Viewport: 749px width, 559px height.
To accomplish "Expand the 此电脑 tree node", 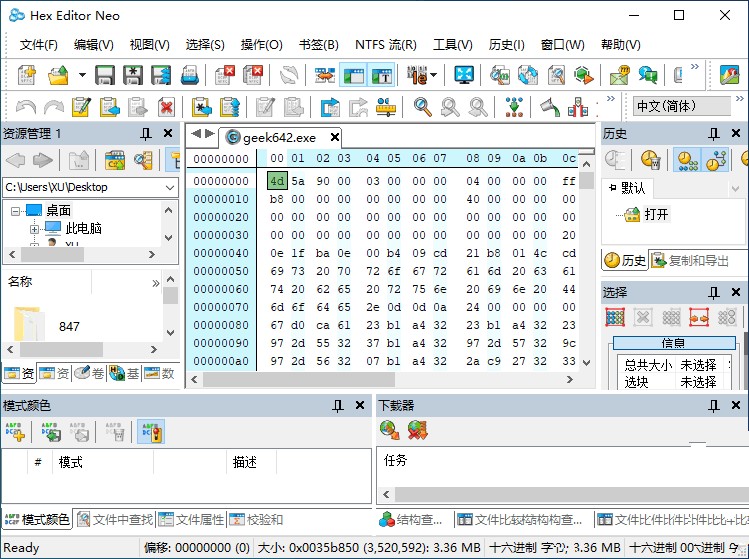I will [x=34, y=229].
